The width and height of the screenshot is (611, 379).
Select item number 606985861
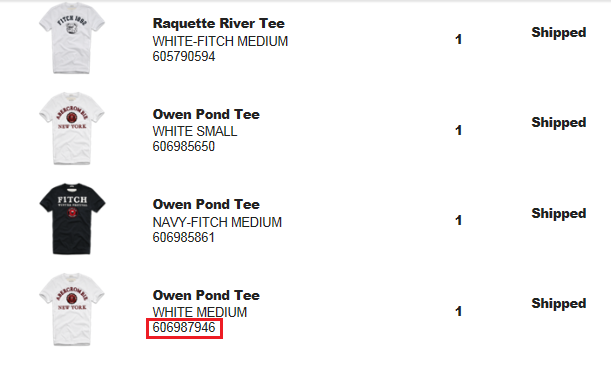click(184, 237)
